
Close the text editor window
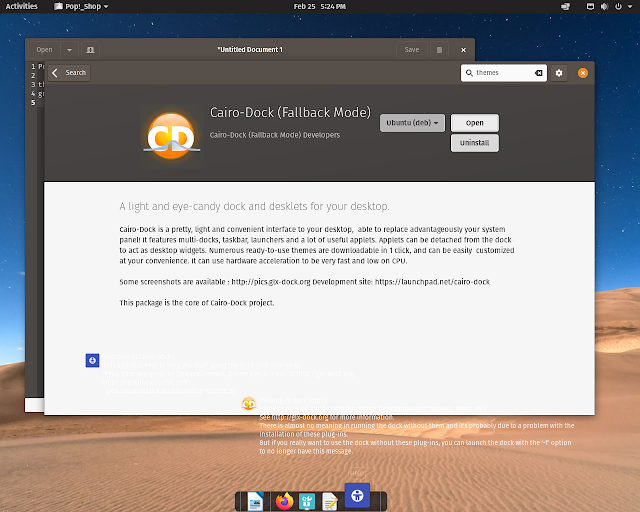[463, 50]
